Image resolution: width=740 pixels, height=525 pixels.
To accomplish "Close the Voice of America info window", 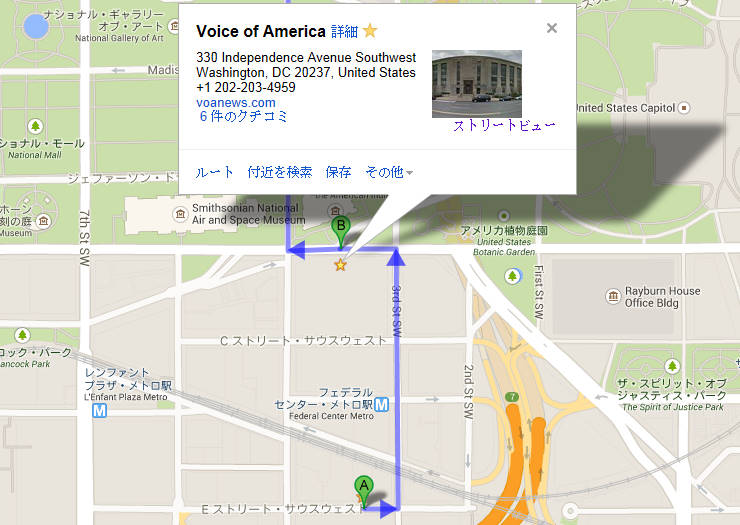I will pos(551,28).
